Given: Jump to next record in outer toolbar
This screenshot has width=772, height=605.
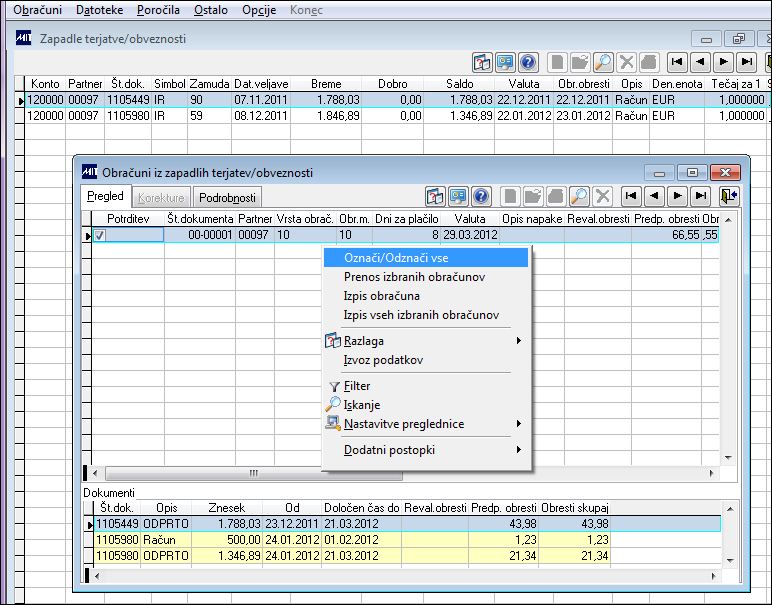Looking at the screenshot, I should click(724, 62).
